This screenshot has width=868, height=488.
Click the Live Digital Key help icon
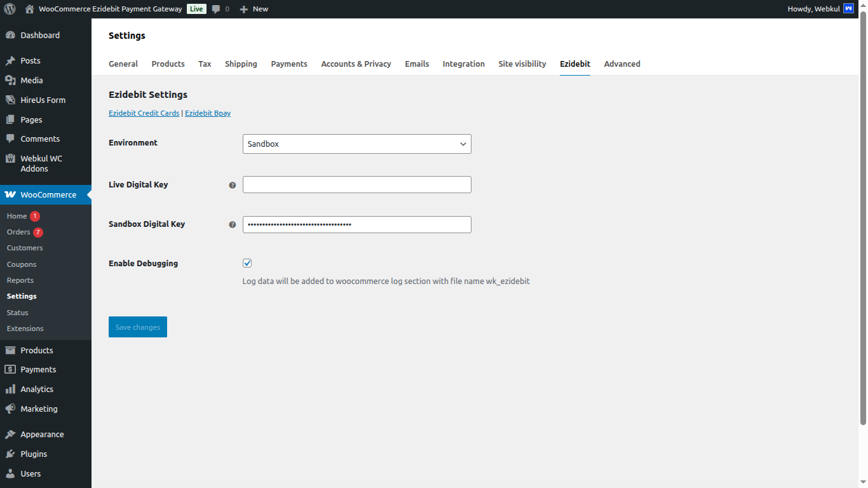tap(233, 185)
